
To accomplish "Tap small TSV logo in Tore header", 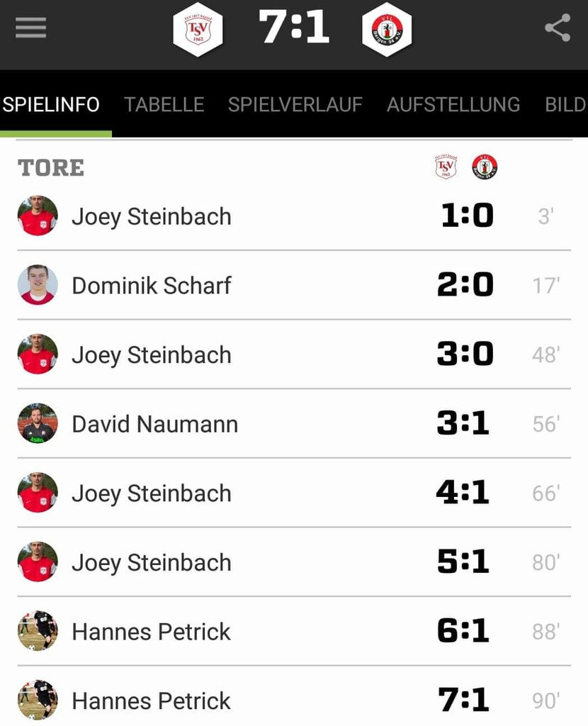I will click(x=446, y=167).
